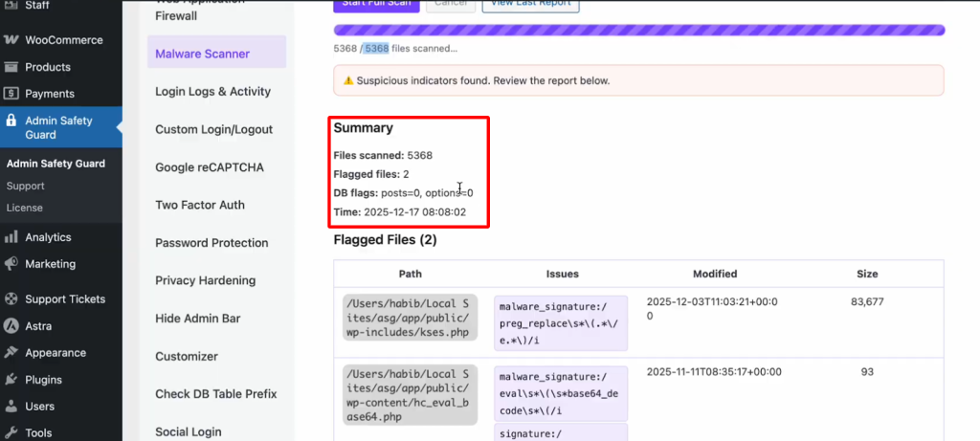Click the Payments dollar icon
980x441 pixels.
[11, 94]
